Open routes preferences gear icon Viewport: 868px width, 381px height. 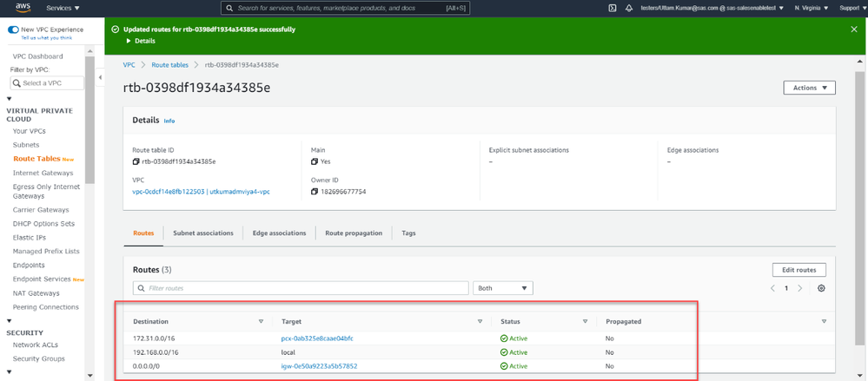pos(821,288)
